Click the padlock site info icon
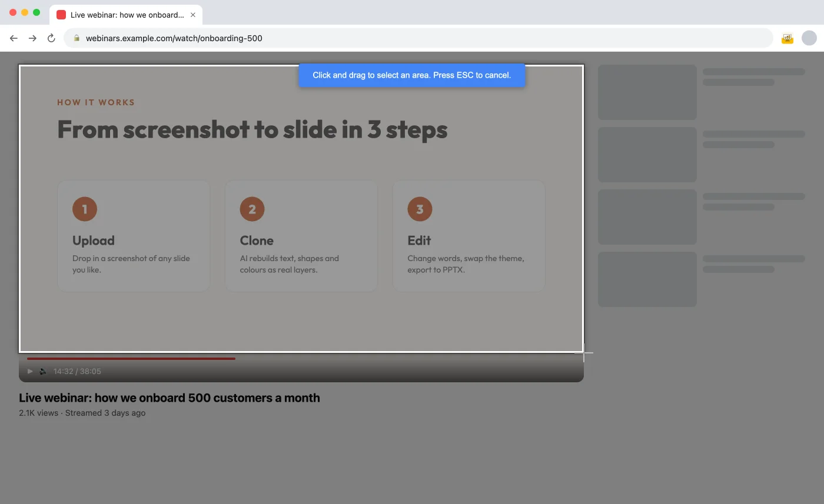Image resolution: width=824 pixels, height=504 pixels. pyautogui.click(x=76, y=38)
